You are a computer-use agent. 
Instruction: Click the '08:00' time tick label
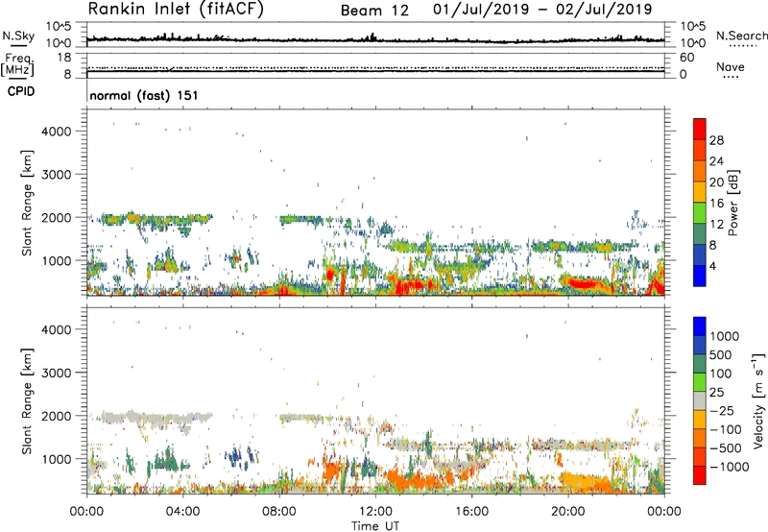pos(279,512)
